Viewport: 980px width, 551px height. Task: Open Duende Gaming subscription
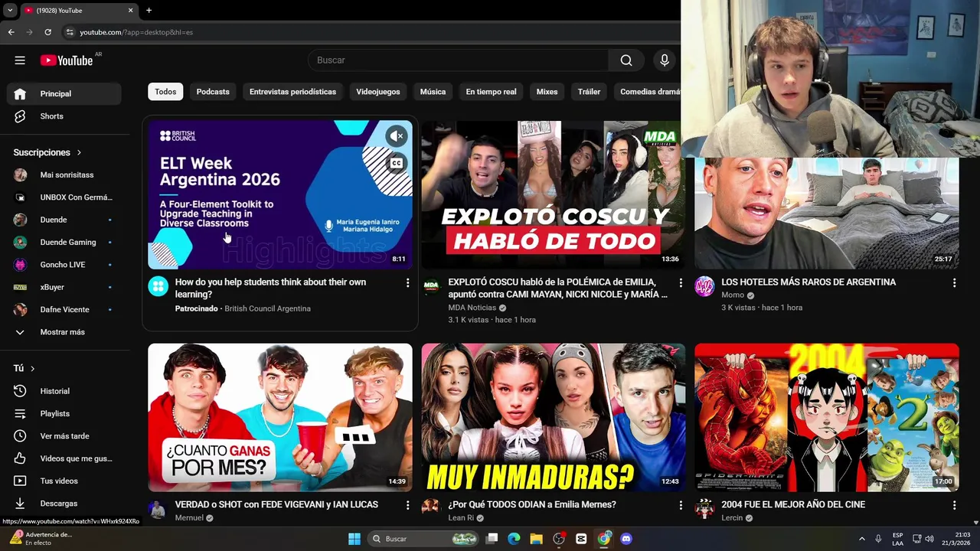coord(64,243)
